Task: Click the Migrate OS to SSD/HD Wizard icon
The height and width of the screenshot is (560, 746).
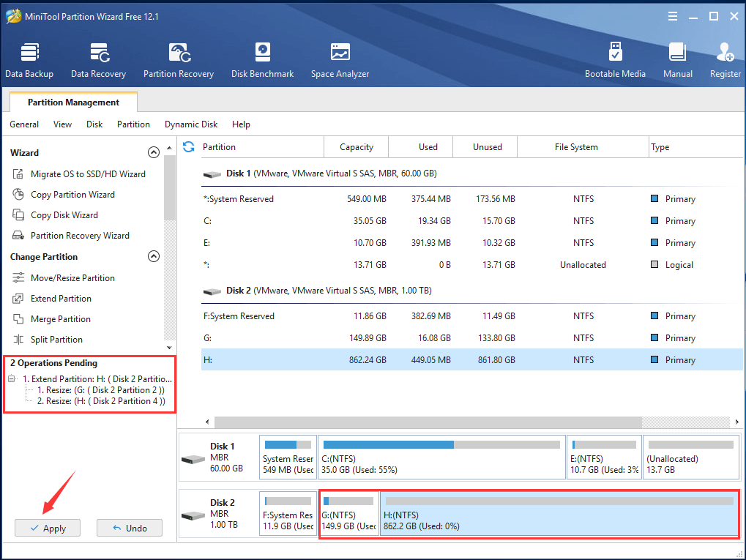Action: tap(18, 174)
